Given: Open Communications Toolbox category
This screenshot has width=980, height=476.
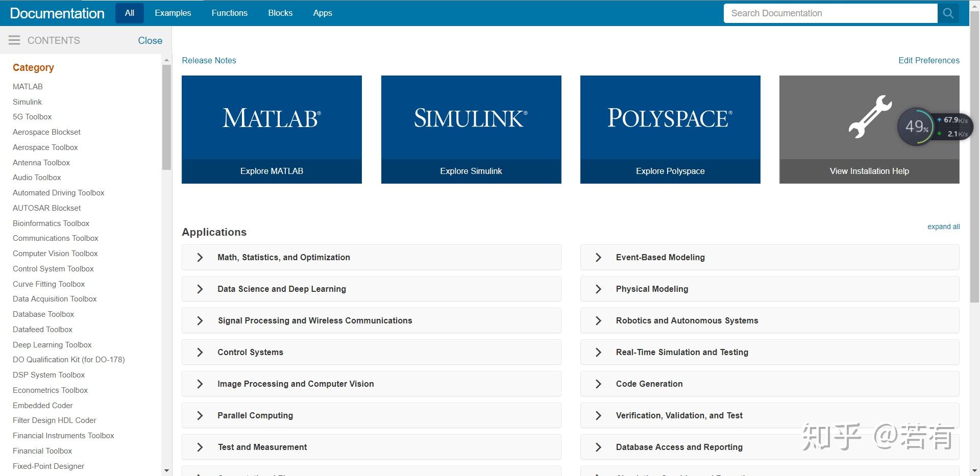Looking at the screenshot, I should [x=56, y=238].
